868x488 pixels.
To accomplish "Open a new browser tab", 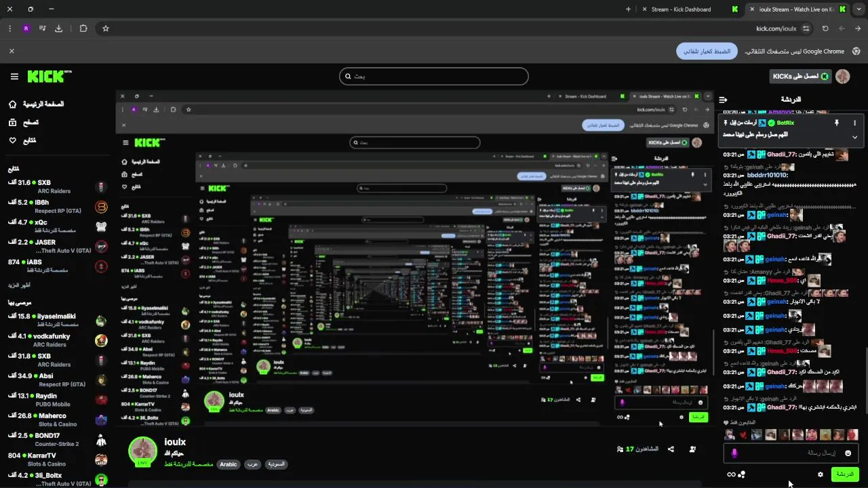I will pos(628,9).
